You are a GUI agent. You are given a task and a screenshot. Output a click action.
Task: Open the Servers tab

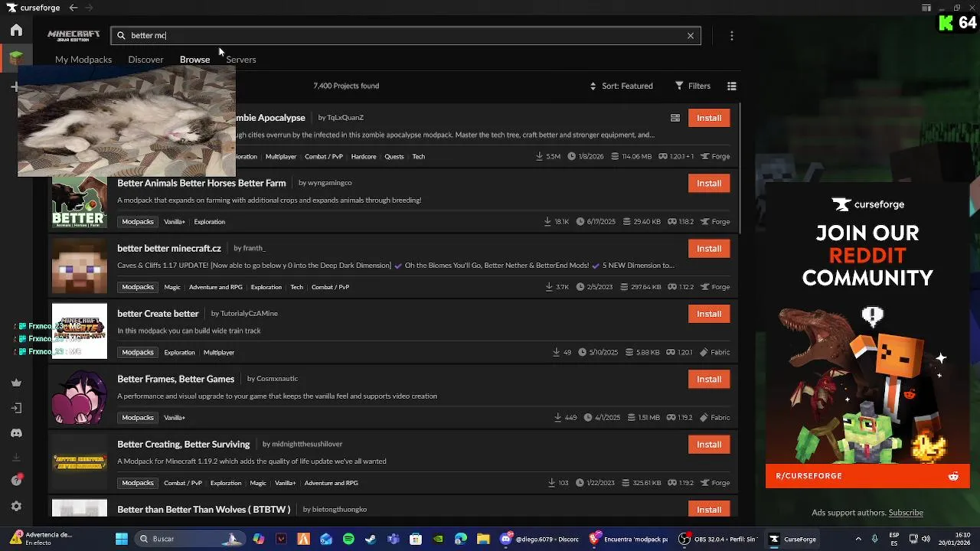[241, 59]
